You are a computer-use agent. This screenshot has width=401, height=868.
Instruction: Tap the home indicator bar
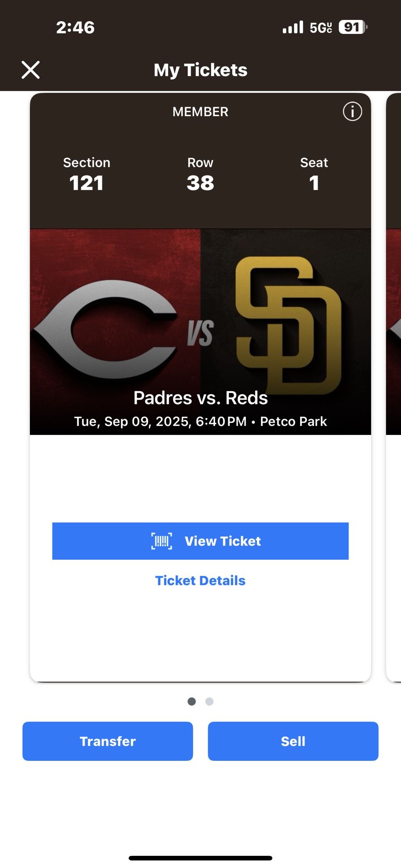[200, 858]
